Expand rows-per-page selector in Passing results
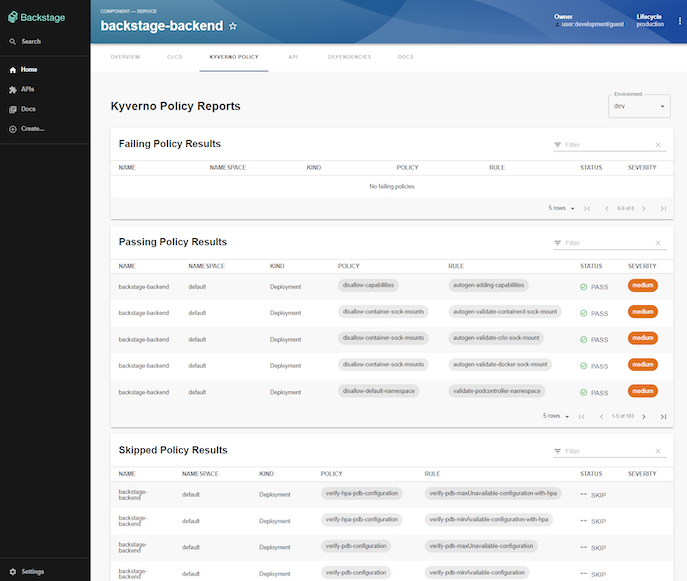This screenshot has width=687, height=581. (x=555, y=416)
